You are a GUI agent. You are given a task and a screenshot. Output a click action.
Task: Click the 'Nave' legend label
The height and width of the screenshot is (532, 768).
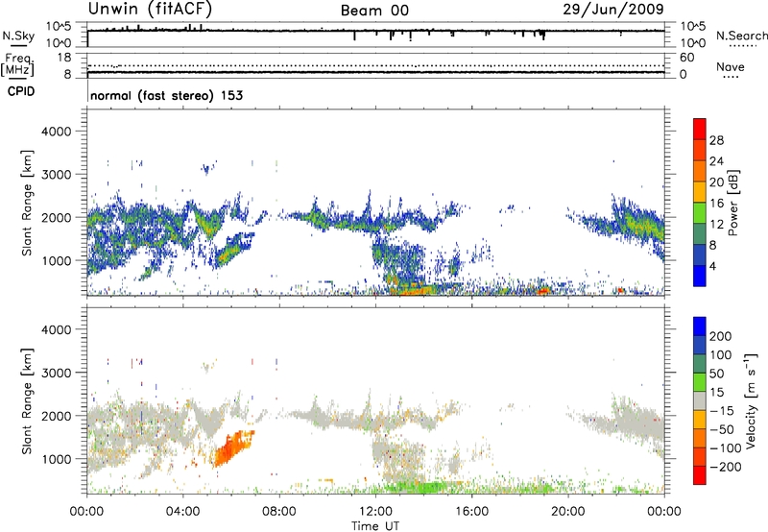click(731, 66)
